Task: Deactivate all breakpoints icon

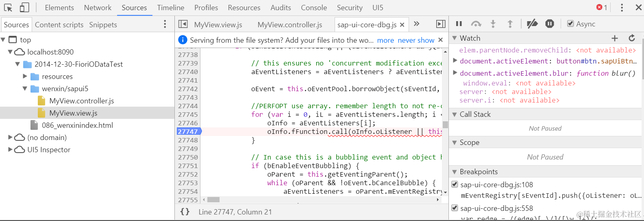Action: (x=532, y=24)
